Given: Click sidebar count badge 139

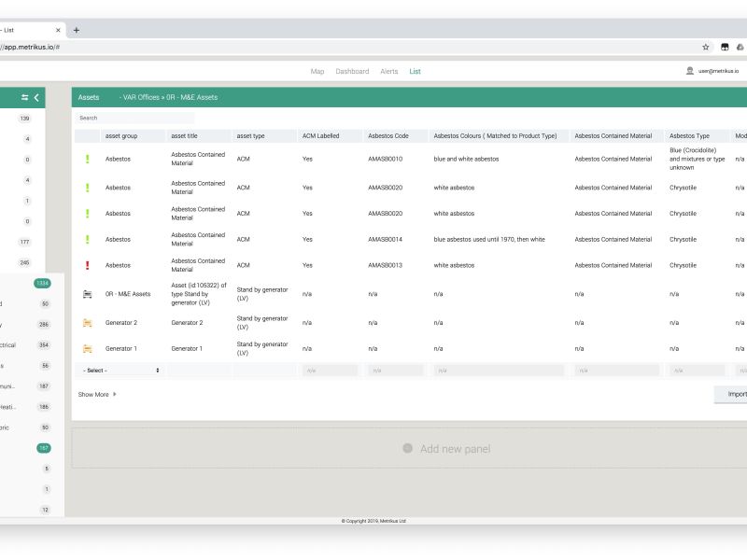Looking at the screenshot, I should 25,119.
